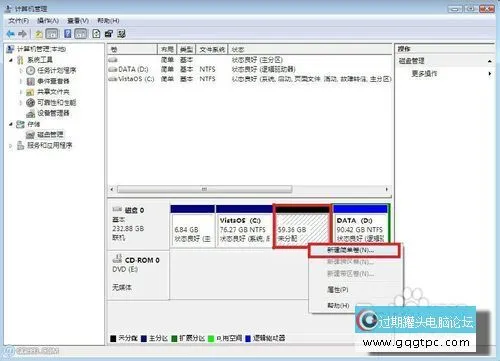Viewport: 500px width, 361px height.
Task: Select the 存储 storage node icon
Action: click(20, 124)
